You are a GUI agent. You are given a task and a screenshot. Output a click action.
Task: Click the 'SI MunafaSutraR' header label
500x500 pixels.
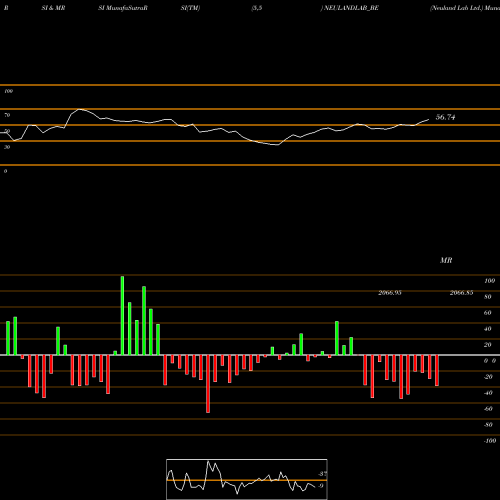(x=123, y=8)
